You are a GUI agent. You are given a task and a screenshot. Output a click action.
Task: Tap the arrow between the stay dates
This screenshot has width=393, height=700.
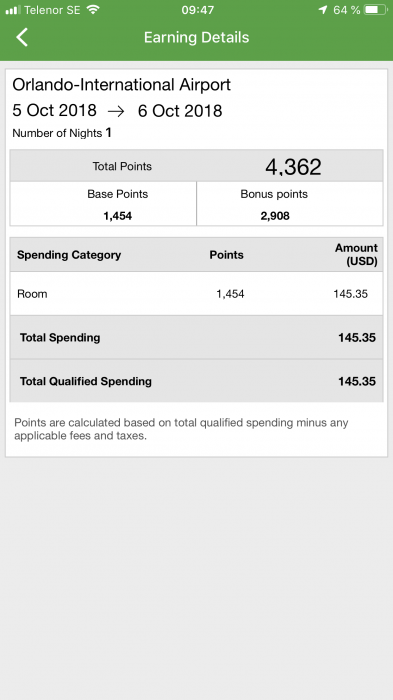coord(116,112)
